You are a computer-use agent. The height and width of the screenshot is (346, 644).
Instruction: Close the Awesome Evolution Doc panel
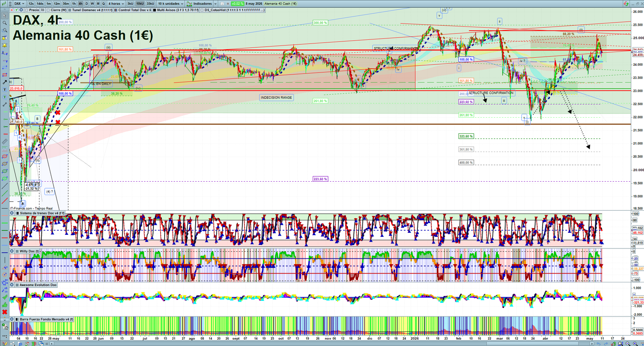(12, 285)
